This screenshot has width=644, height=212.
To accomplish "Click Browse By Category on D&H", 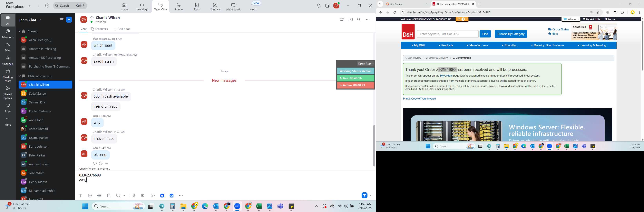I will [511, 34].
